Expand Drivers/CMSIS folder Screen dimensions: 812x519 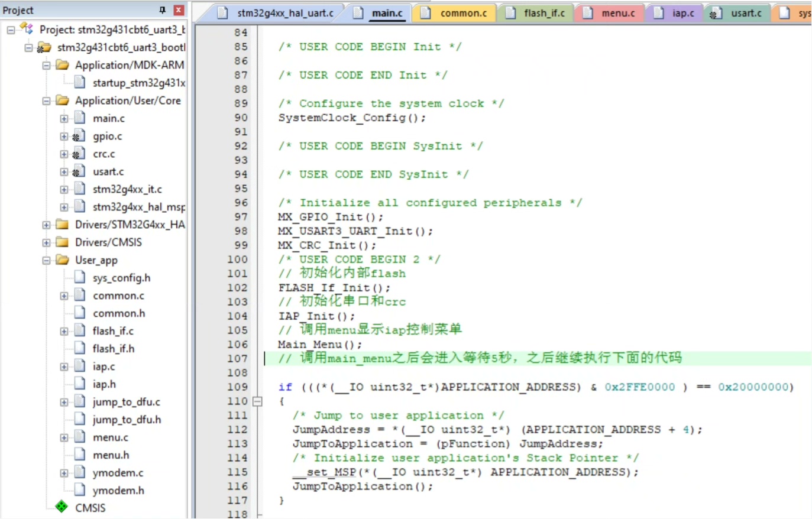coord(46,242)
